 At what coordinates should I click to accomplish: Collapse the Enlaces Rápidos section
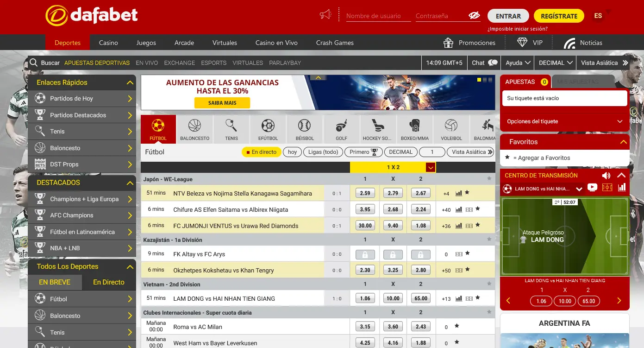130,83
